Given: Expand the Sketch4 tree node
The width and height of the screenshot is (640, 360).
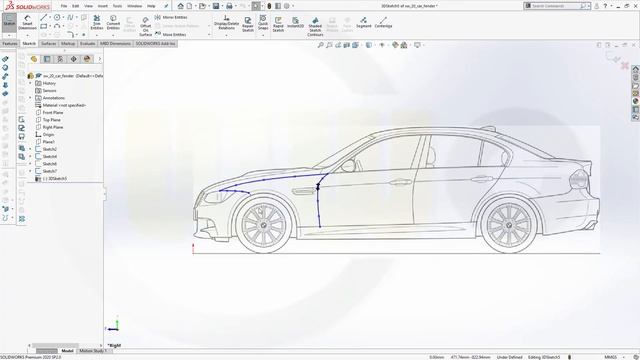Looking at the screenshot, I should (30, 157).
